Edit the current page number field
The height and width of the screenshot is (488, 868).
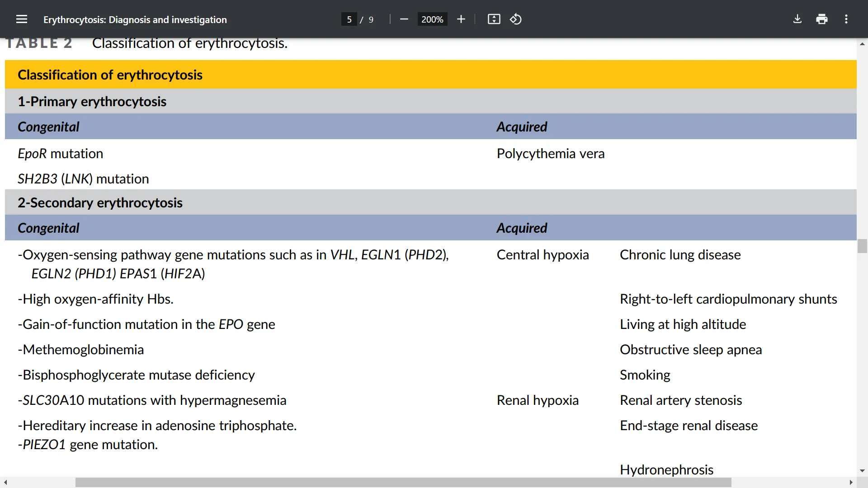coord(349,19)
